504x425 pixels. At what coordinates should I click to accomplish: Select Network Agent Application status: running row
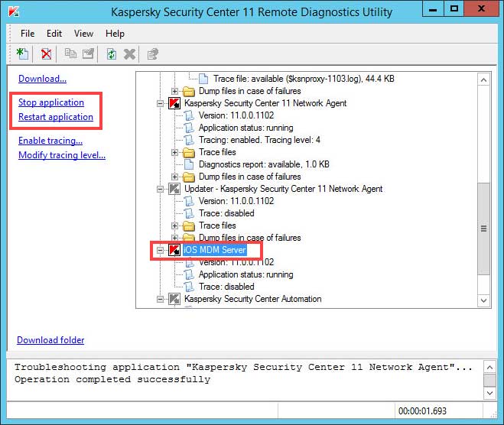pos(246,128)
